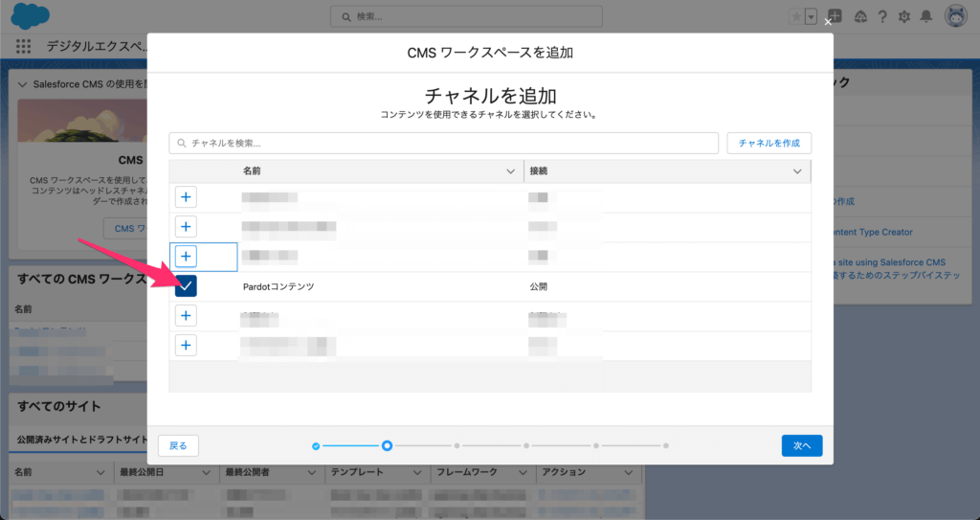Click the third progress step dot
980x520 pixels.
[x=457, y=446]
